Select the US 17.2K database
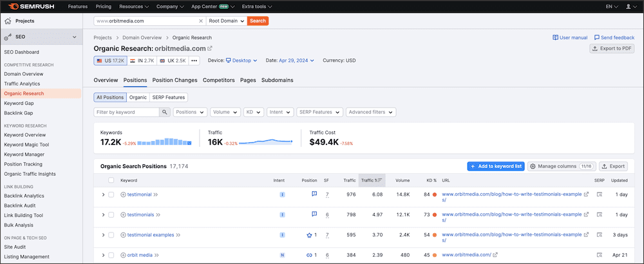 [x=110, y=61]
